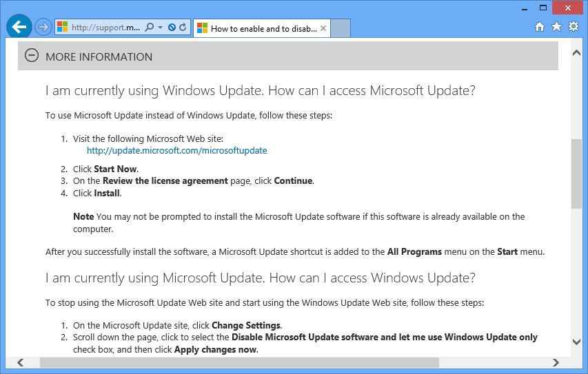The image size is (588, 374).
Task: Close the current browser tab
Action: pyautogui.click(x=324, y=28)
